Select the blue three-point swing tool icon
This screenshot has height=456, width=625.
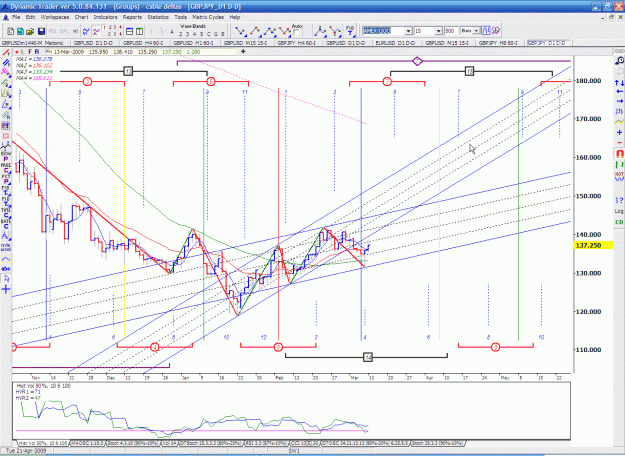point(270,31)
